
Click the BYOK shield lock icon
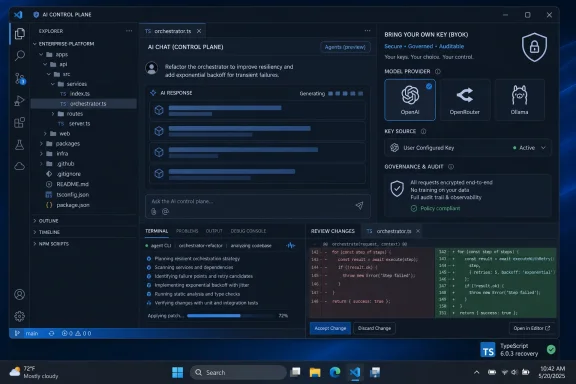(534, 47)
